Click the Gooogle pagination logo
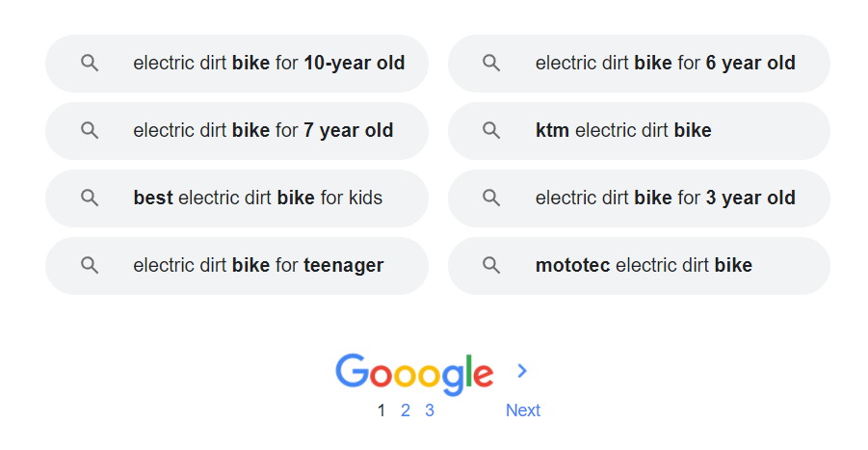Viewport: 868px width, 450px height. 414,373
